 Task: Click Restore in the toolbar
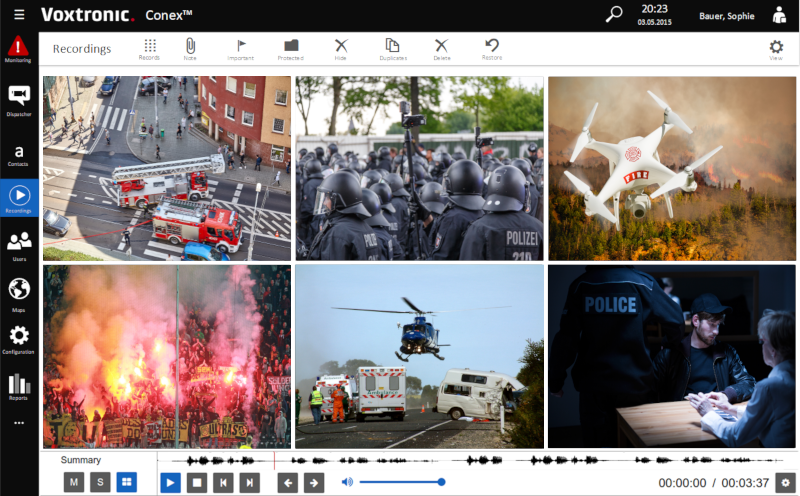click(x=492, y=49)
